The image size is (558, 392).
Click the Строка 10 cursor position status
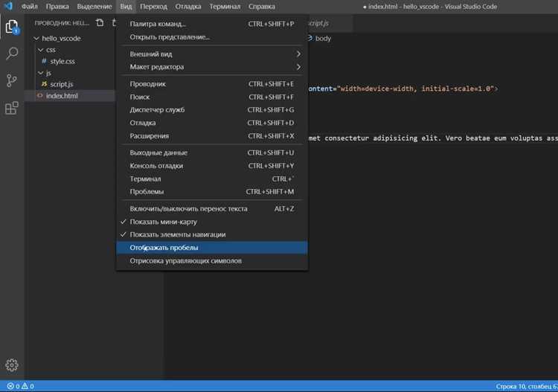(x=527, y=386)
